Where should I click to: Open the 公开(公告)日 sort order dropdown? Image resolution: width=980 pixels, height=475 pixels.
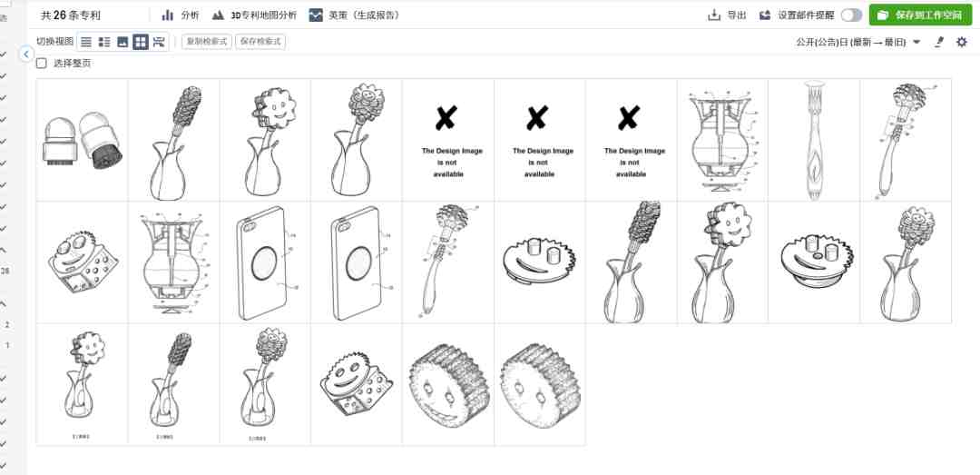coord(858,42)
